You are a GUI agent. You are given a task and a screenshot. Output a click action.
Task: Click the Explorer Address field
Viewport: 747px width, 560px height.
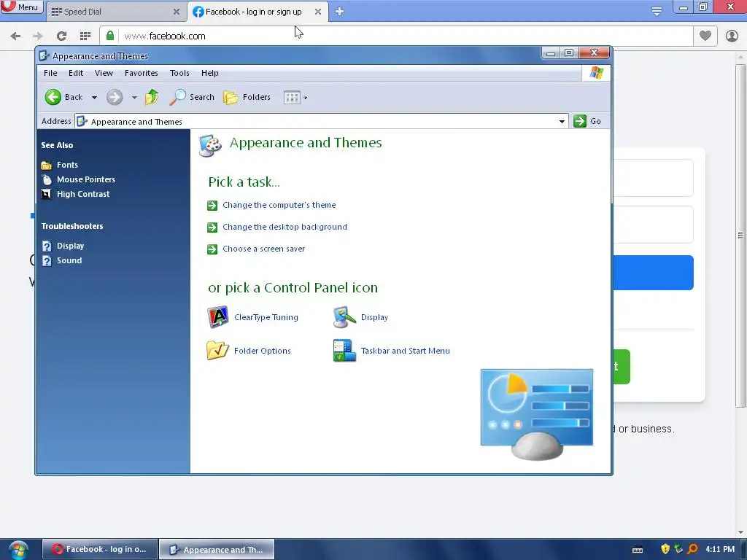(322, 122)
